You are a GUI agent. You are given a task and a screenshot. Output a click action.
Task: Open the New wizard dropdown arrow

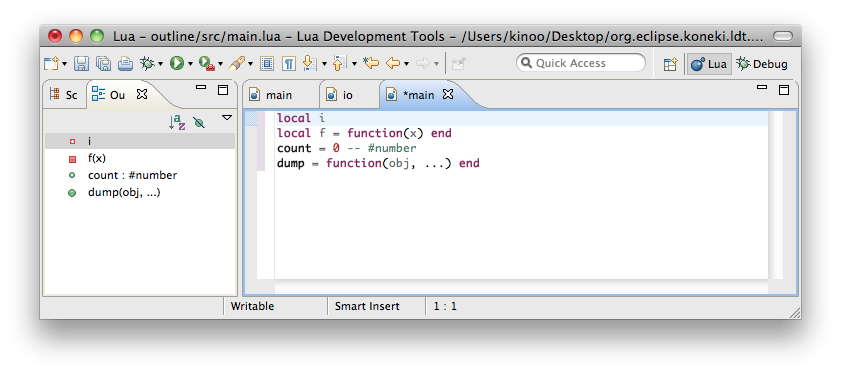pyautogui.click(x=64, y=64)
